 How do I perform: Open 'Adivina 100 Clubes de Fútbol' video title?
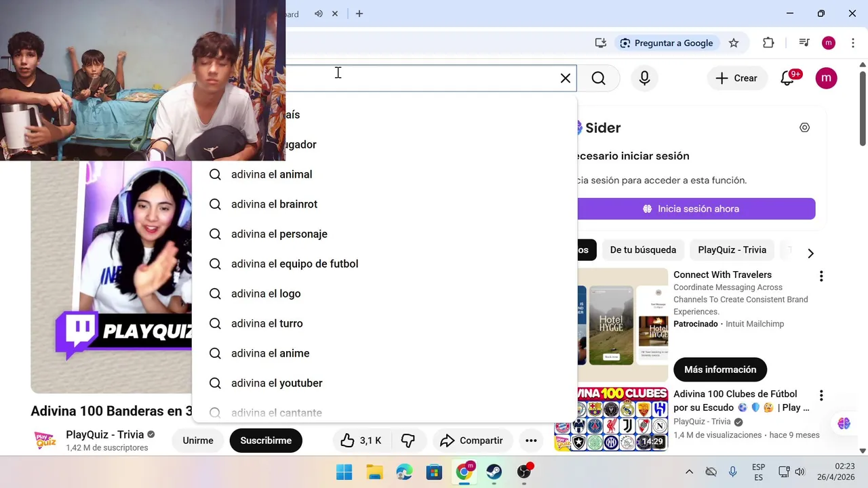coord(741,401)
